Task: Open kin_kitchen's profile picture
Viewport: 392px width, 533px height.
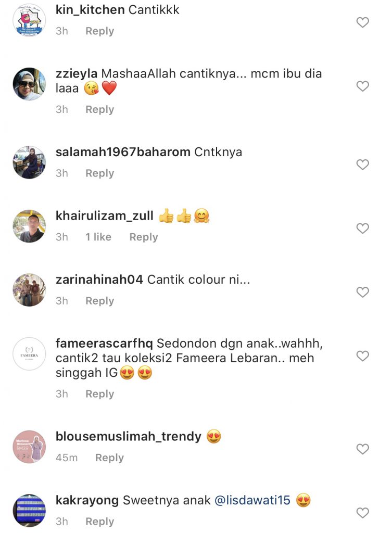Action: coord(29,21)
